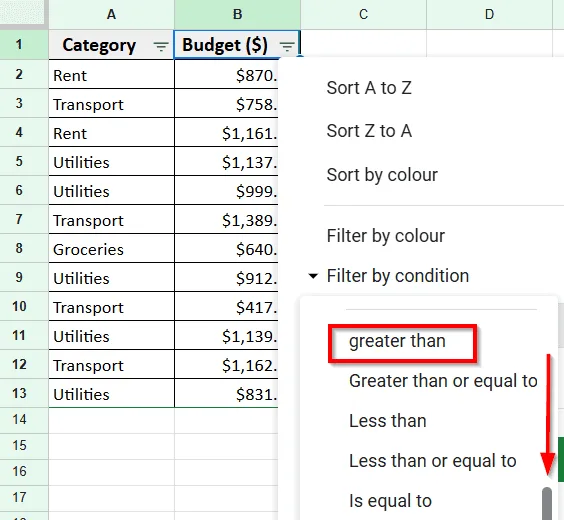Open Sort by colour submenu
Screen dimensions: 564x520
pos(382,175)
